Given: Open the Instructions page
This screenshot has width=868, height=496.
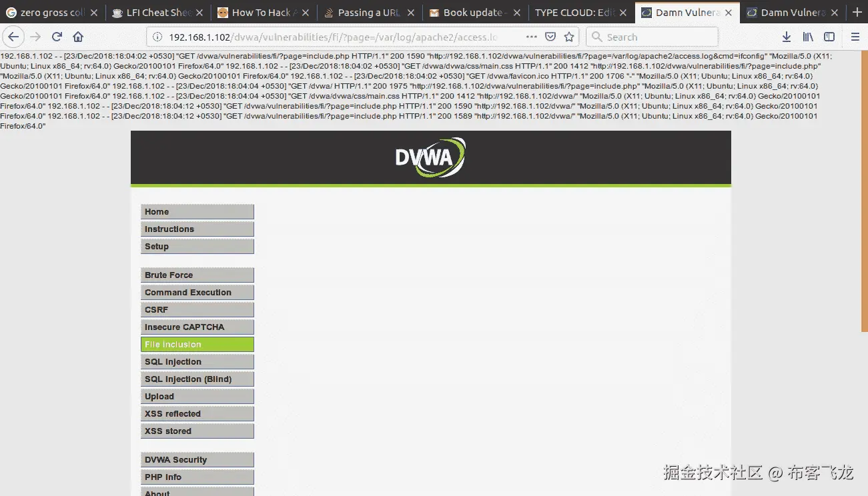Looking at the screenshot, I should pos(197,229).
